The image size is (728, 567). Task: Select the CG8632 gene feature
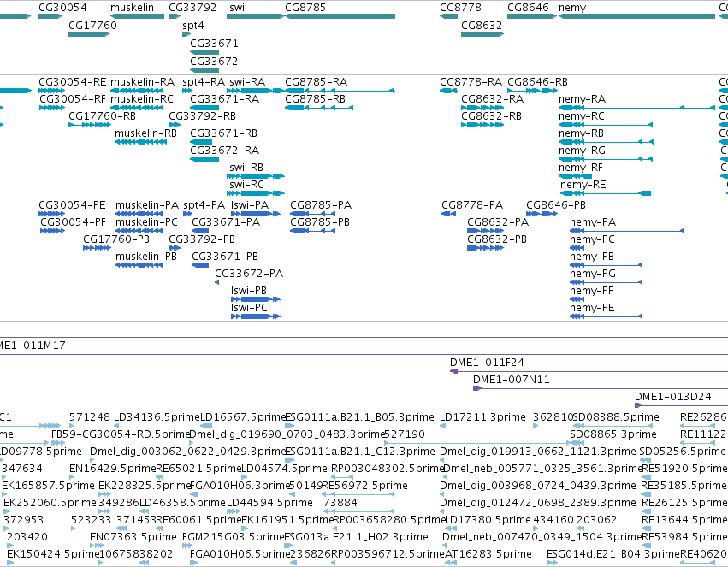coord(482,34)
